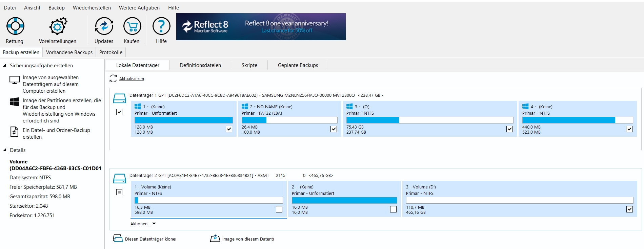Select the 2 - NO NAME FAT32 partition
The width and height of the screenshot is (644, 249).
pos(289,119)
